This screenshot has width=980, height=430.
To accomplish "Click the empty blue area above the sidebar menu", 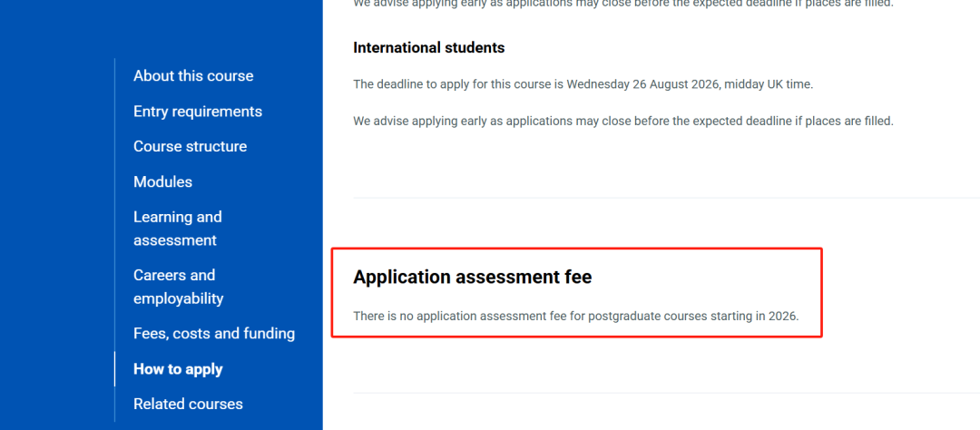I will click(x=162, y=27).
